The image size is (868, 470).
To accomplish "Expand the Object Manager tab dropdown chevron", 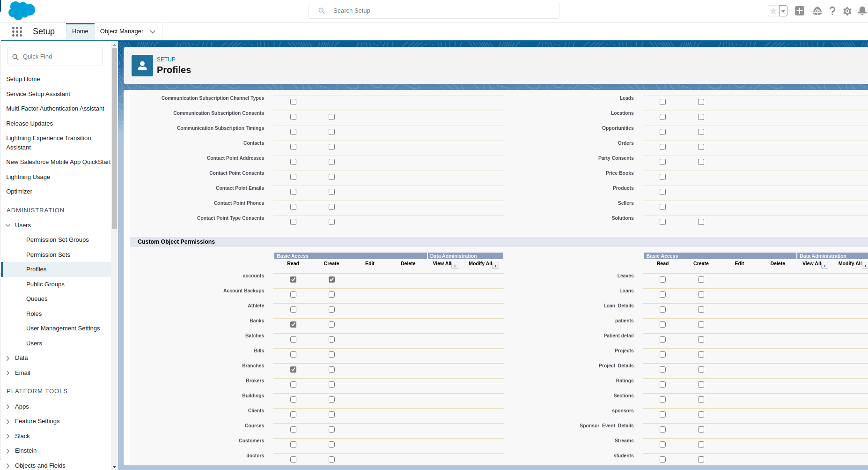I will (x=153, y=32).
